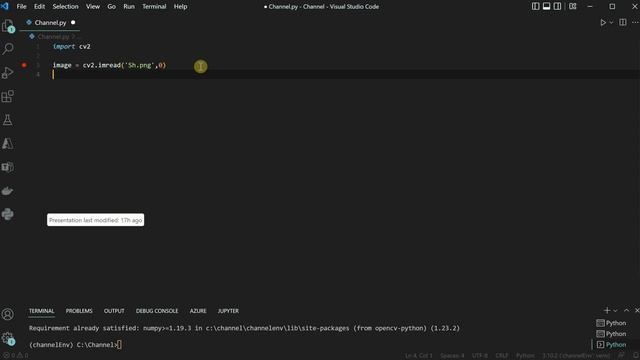Open the Accounts menu icon
This screenshot has height=360, width=640.
click(x=8, y=314)
